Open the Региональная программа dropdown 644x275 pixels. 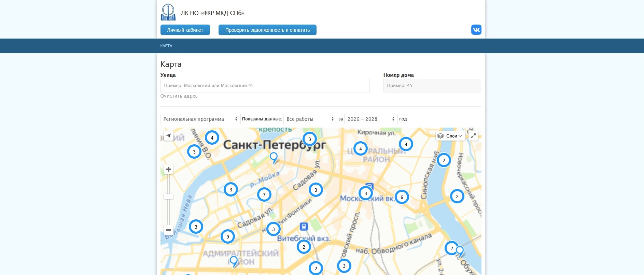point(200,119)
